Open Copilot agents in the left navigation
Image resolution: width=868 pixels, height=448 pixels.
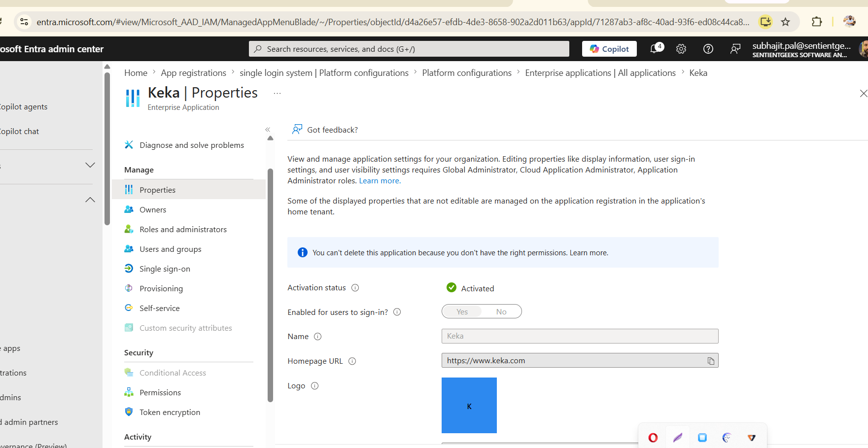click(x=24, y=107)
